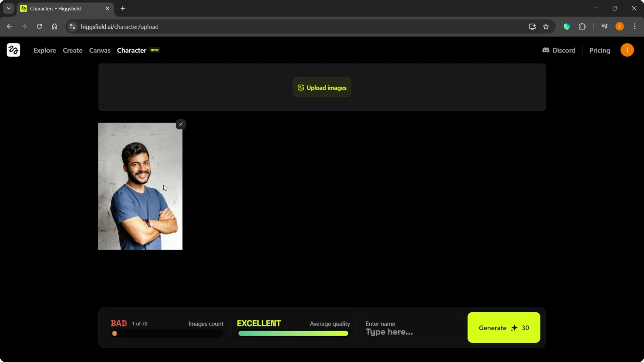Go back using the back arrow
644x362 pixels.
tap(9, 26)
